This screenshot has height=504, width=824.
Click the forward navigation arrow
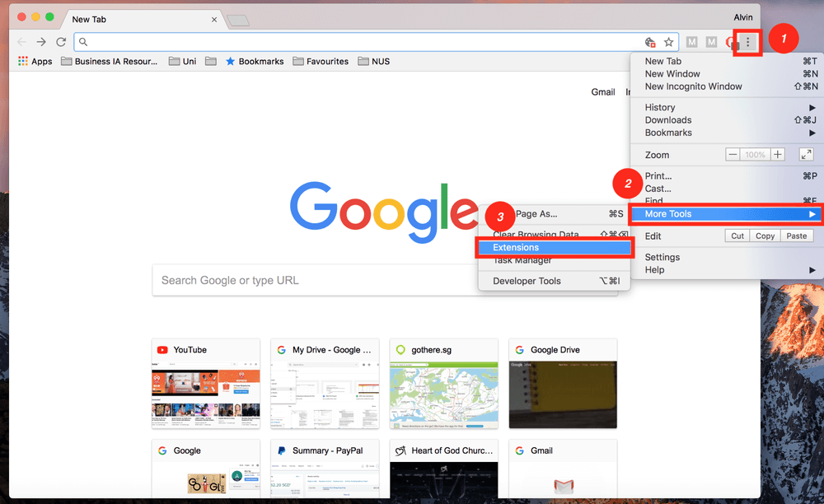point(41,41)
